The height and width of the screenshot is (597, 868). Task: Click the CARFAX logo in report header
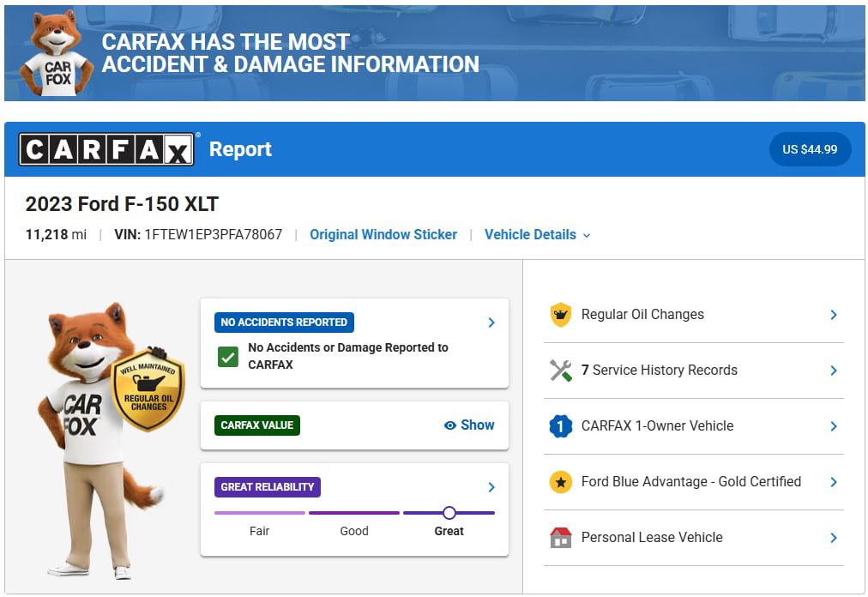[106, 149]
